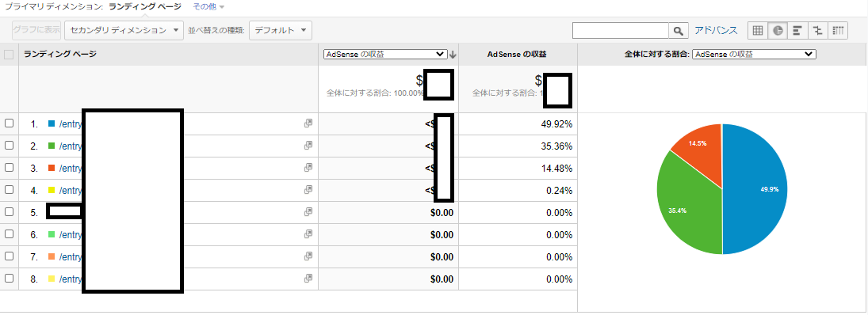
Task: Open the row 7 /entry landing page link
Action: click(71, 256)
